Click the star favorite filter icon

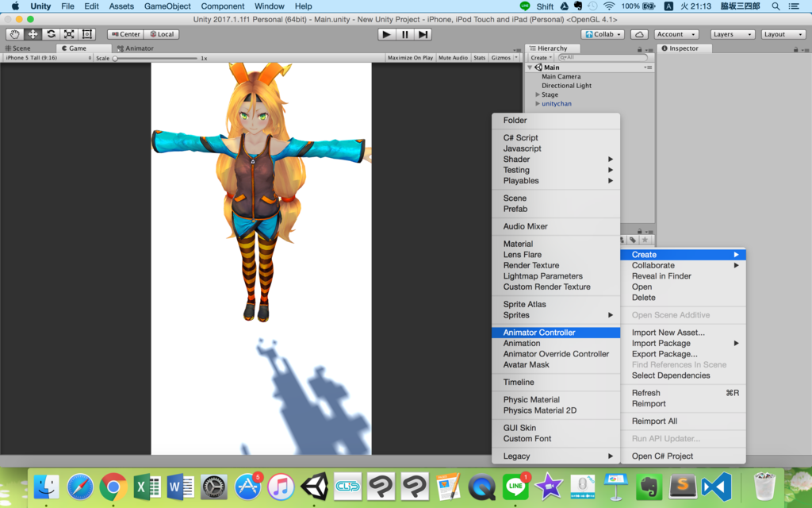(x=645, y=240)
